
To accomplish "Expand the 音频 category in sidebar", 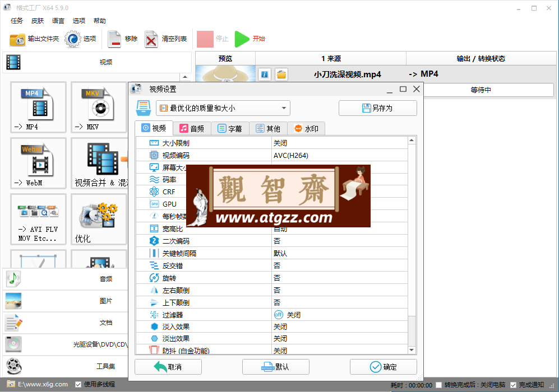I will click(66, 279).
